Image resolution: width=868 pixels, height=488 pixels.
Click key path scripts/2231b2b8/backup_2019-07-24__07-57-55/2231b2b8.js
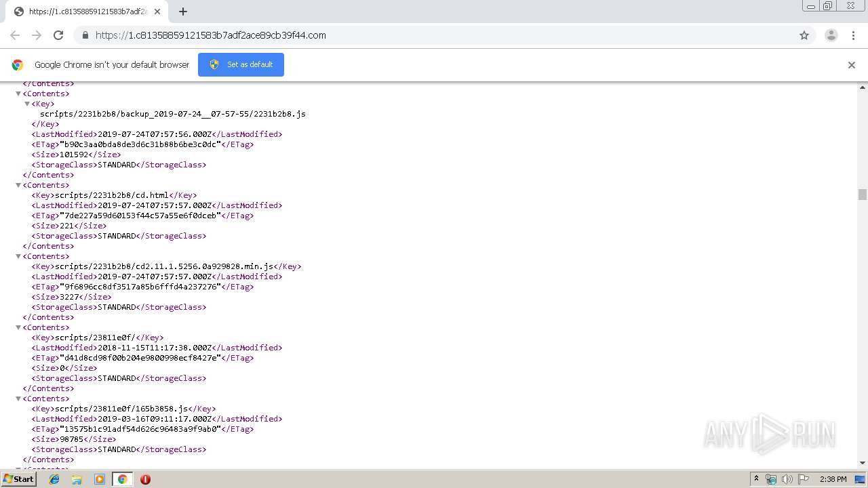(173, 114)
